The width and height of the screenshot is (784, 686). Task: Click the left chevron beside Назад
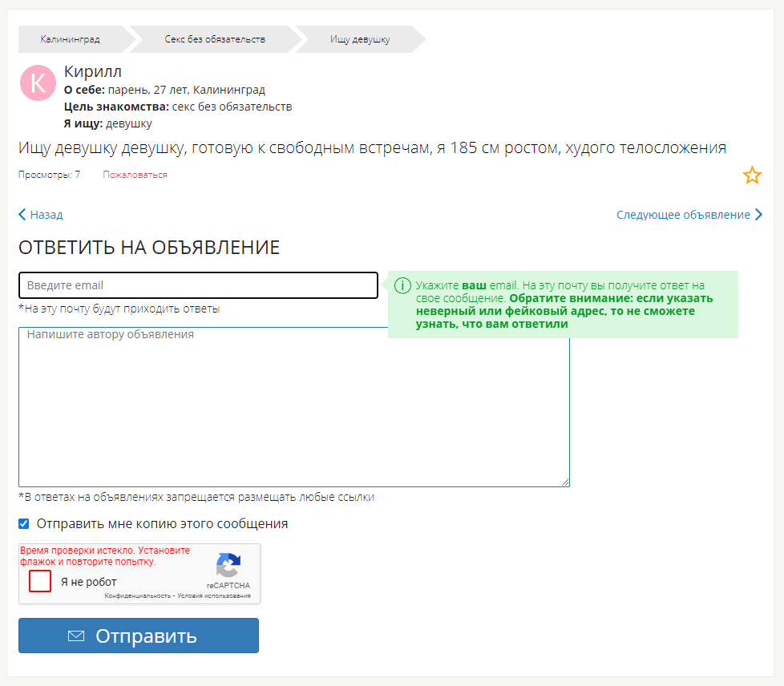pyautogui.click(x=22, y=215)
